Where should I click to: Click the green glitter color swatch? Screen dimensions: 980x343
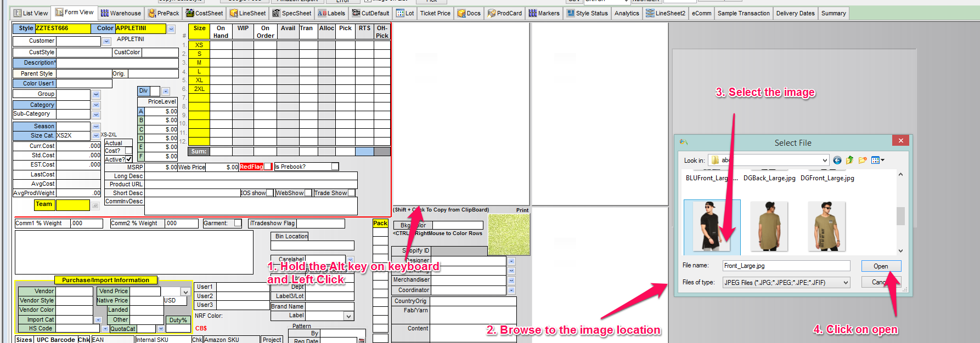coord(509,235)
